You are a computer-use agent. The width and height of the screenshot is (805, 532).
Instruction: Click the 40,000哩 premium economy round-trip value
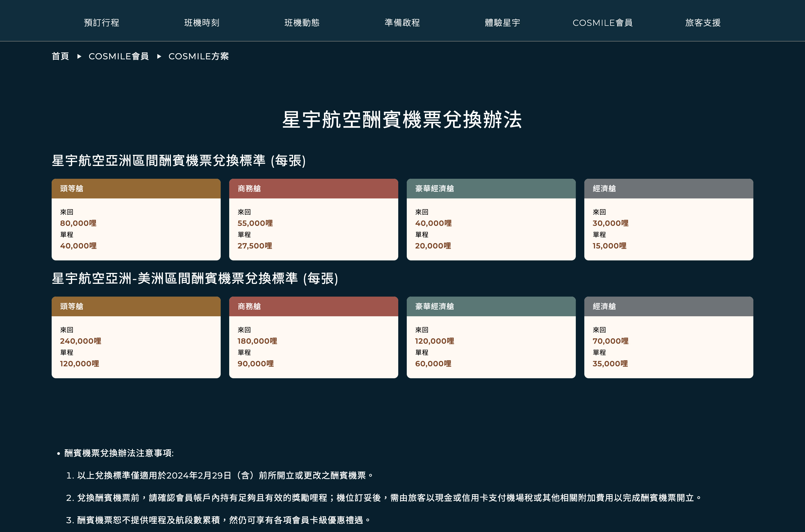pyautogui.click(x=434, y=223)
